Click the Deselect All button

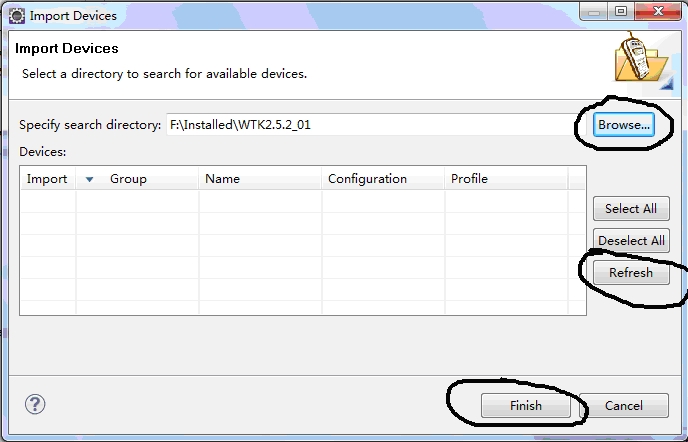click(631, 241)
